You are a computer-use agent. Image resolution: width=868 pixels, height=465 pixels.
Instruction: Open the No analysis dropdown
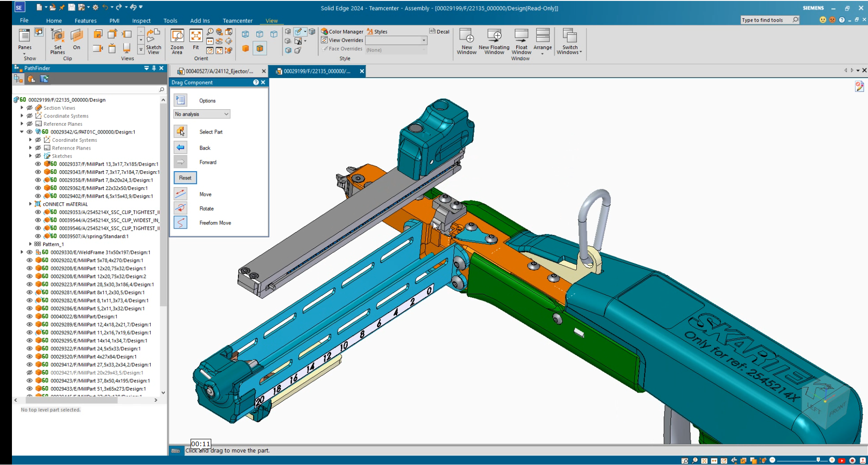tap(202, 114)
